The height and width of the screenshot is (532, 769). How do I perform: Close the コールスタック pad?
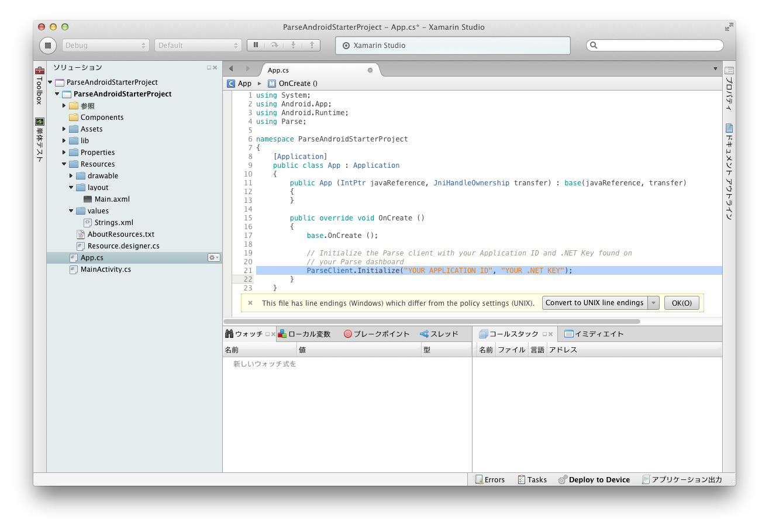550,334
